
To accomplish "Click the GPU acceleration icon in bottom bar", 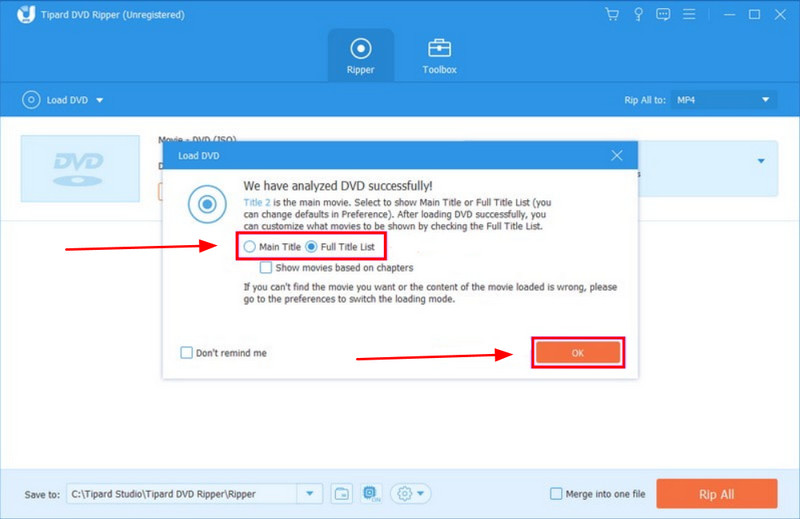I will pos(371,493).
